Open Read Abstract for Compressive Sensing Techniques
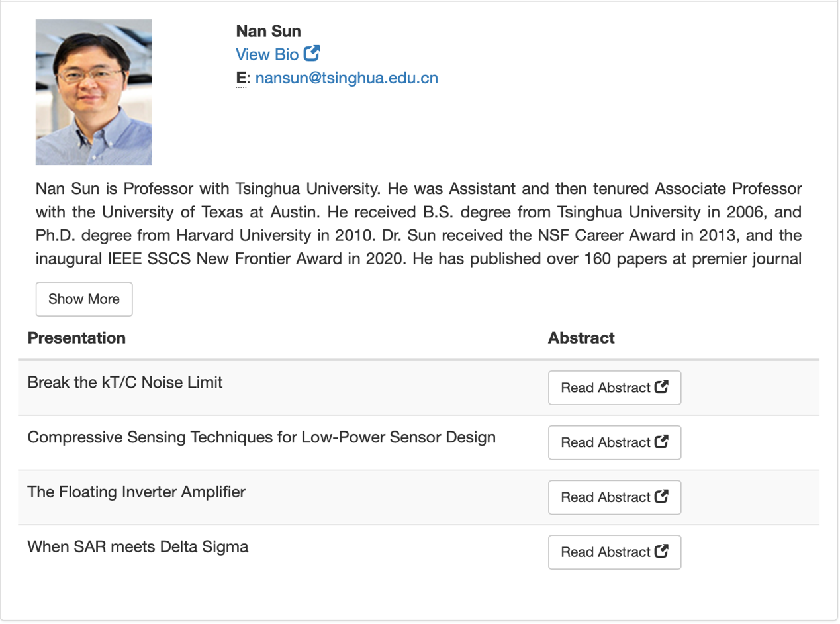The width and height of the screenshot is (840, 624). 606,442
